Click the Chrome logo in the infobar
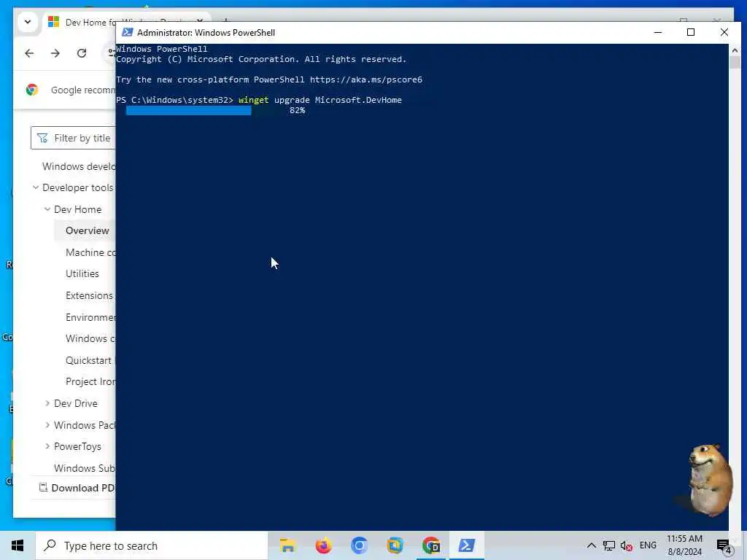Viewport: 747px width, 560px height. 32,90
